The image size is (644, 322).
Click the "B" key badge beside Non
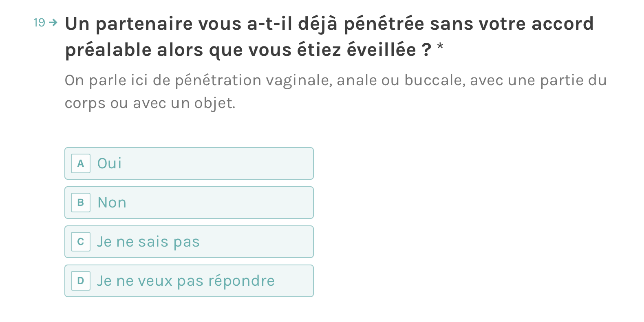[x=81, y=203]
